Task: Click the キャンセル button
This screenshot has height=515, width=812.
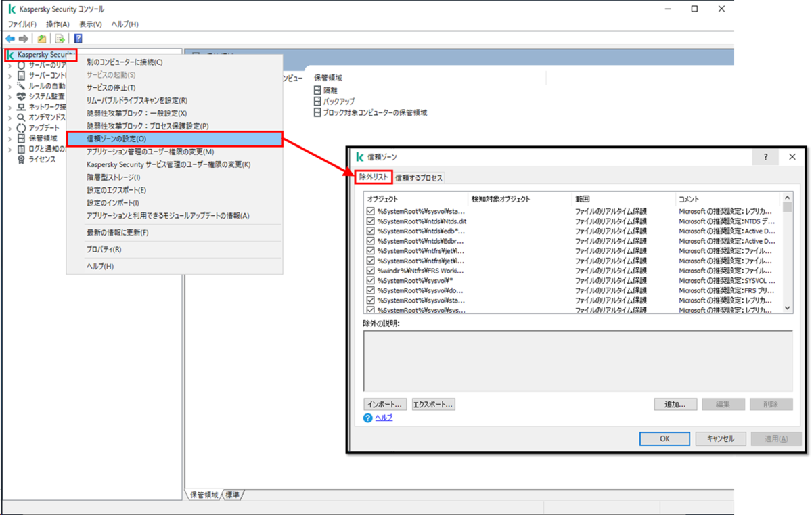Action: click(720, 439)
